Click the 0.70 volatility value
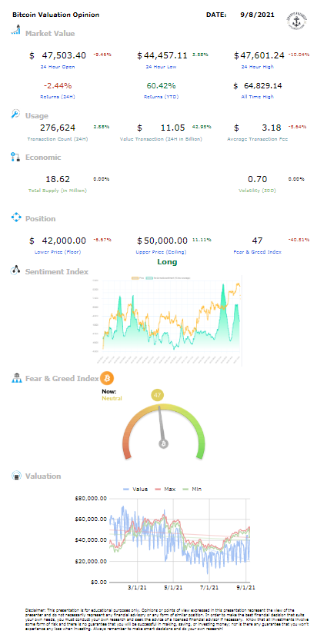The image size is (327, 644). [x=258, y=179]
